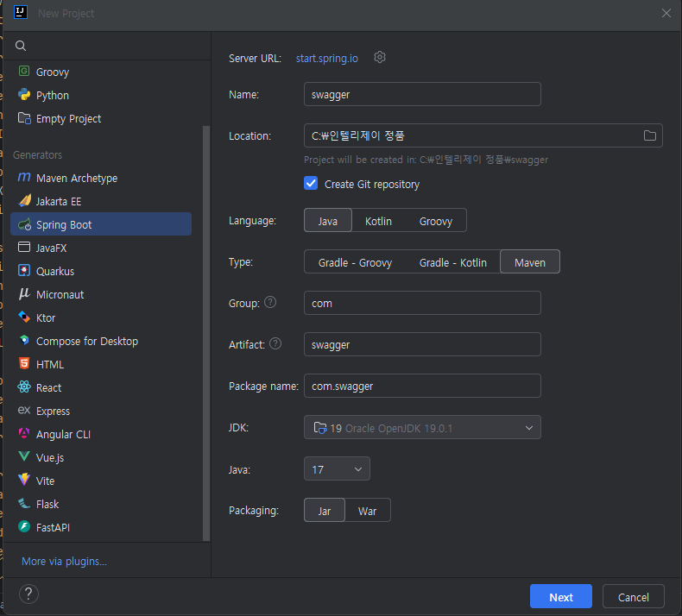This screenshot has width=682, height=616.
Task: Toggle Create Git repository checkbox
Action: (311, 184)
